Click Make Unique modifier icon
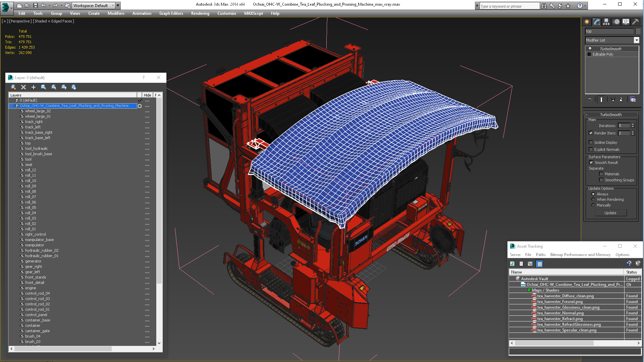Image resolution: width=644 pixels, height=362 pixels. pos(613,100)
